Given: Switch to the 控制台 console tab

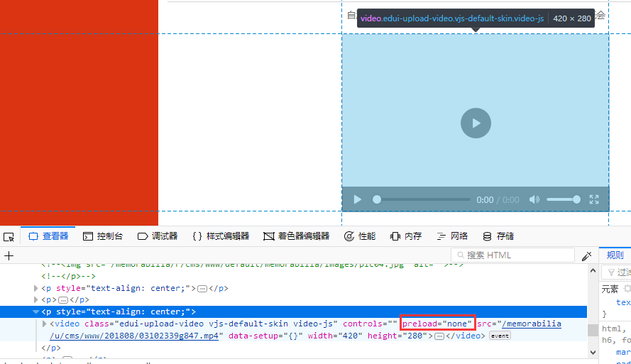Looking at the screenshot, I should [x=103, y=236].
